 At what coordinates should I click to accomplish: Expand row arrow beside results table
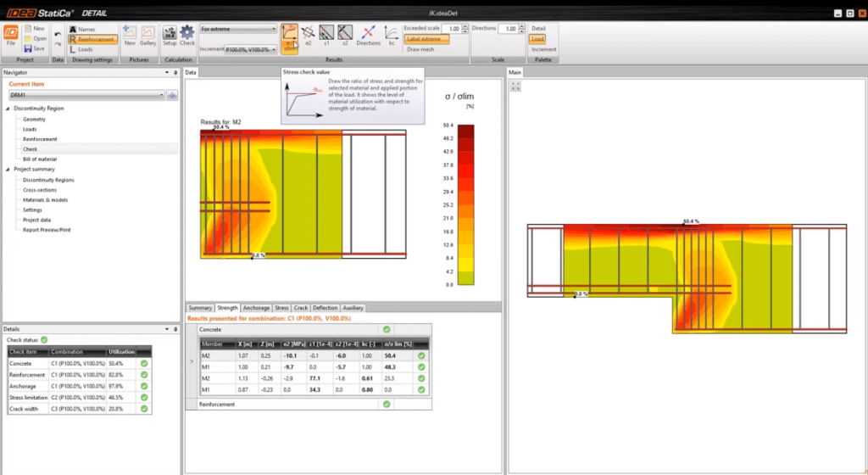coord(192,361)
